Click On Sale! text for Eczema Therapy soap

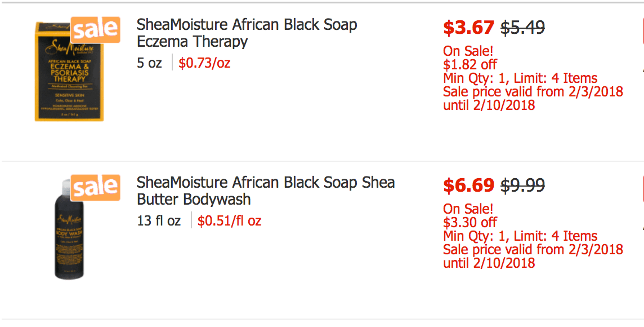point(468,51)
